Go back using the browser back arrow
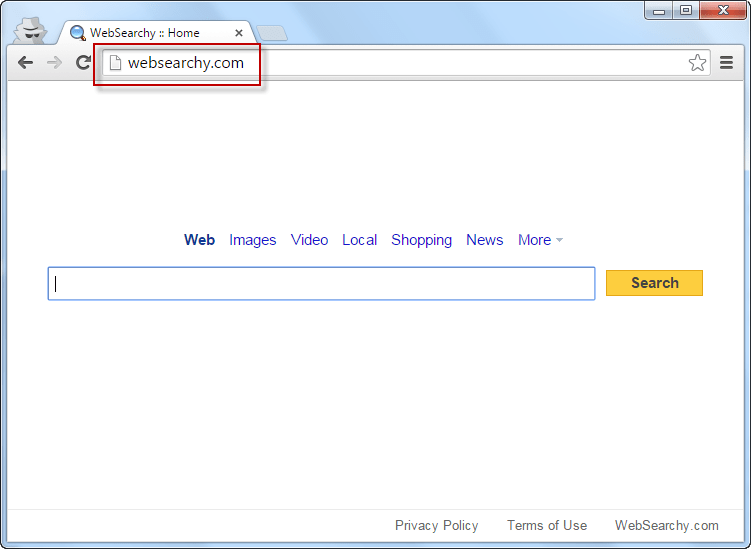This screenshot has height=549, width=751. 25,63
